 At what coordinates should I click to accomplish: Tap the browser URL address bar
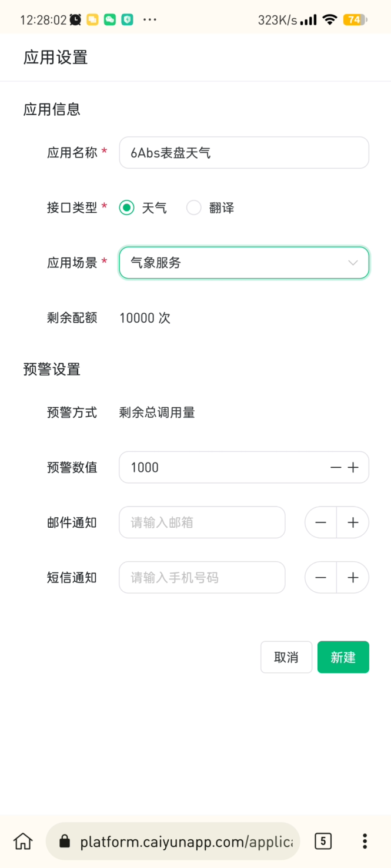click(185, 842)
